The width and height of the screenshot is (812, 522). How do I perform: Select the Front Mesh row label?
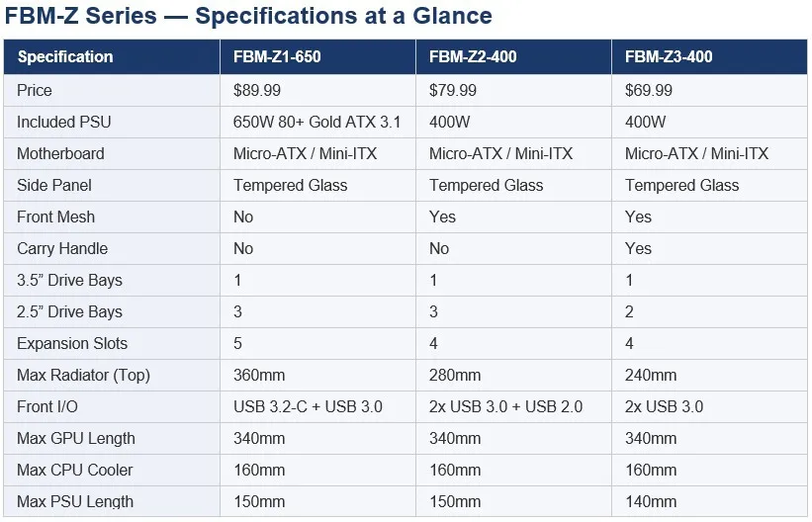click(x=112, y=217)
